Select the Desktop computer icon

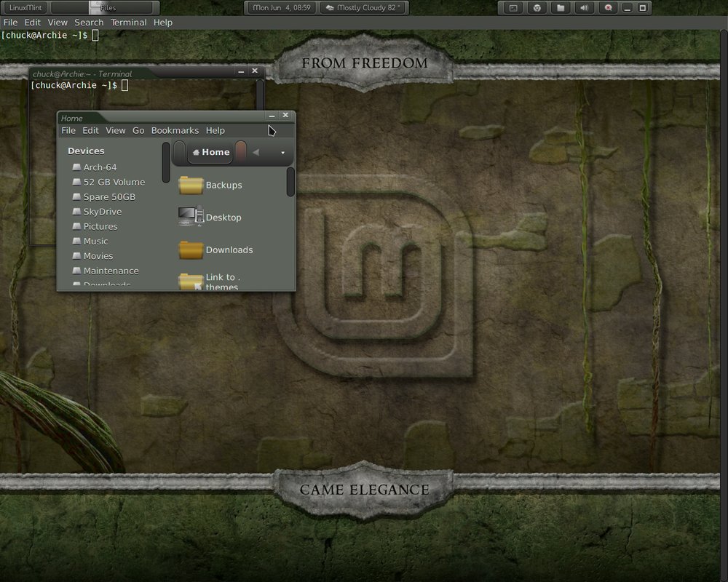[x=191, y=216]
